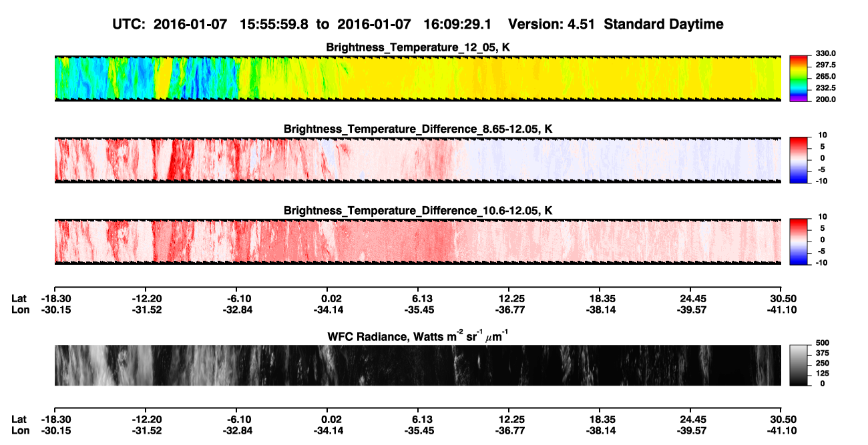The width and height of the screenshot is (868, 445).
Task: Click the 297.5 colorbar label
Action: 827,65
